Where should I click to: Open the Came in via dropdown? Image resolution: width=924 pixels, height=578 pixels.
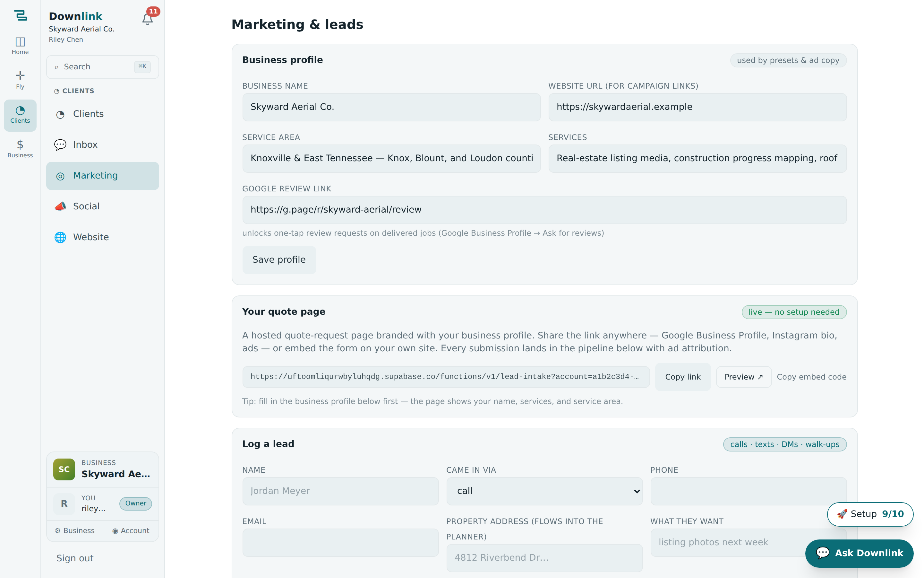tap(544, 491)
